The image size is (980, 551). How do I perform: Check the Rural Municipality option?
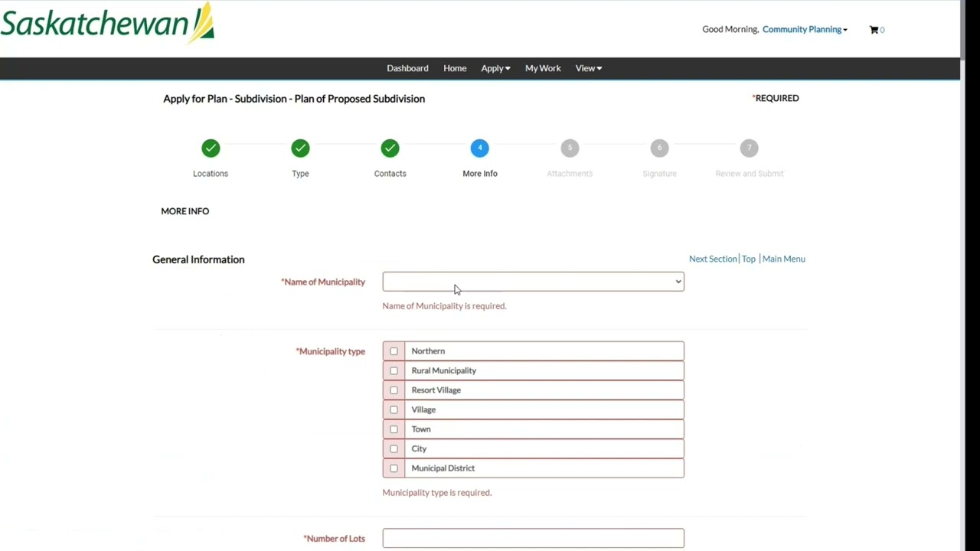[394, 370]
